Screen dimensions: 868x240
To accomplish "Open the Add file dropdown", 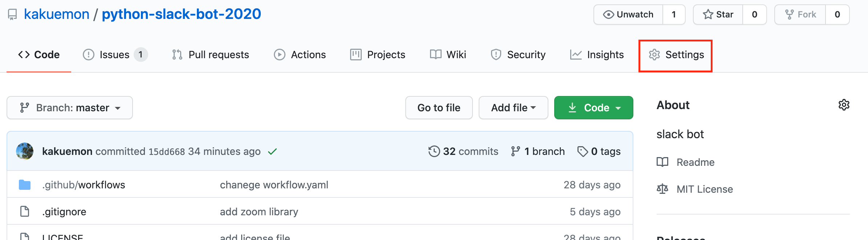I will coord(513,107).
